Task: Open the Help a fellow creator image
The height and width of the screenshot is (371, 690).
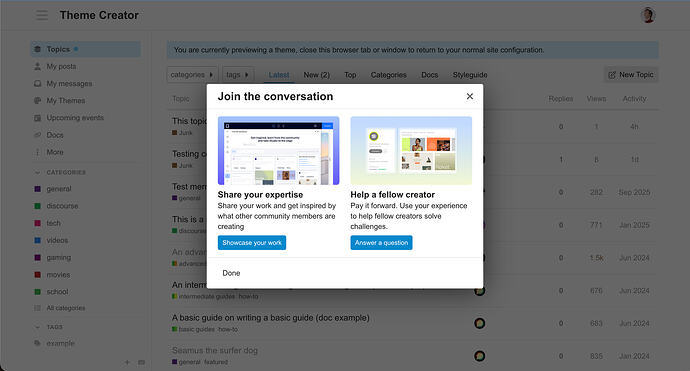Action: [411, 151]
